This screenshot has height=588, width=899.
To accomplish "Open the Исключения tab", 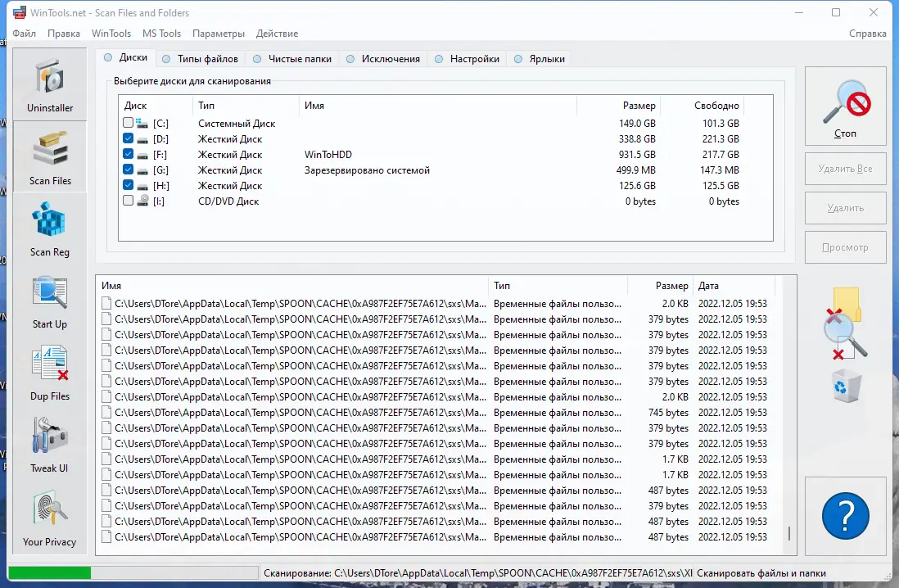I will [383, 58].
